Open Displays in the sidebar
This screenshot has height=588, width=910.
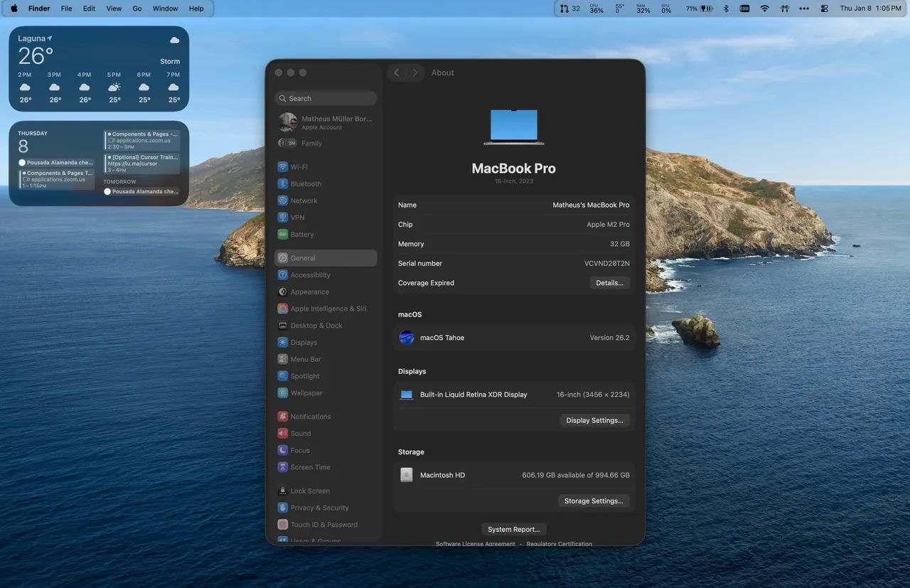click(304, 343)
